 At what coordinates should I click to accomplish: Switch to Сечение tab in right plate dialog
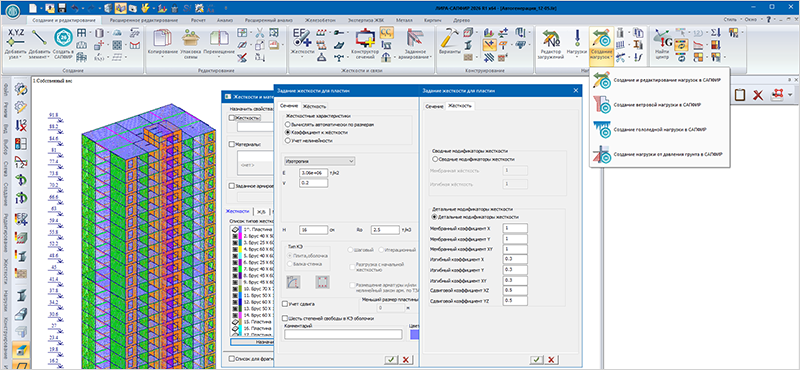(435, 106)
